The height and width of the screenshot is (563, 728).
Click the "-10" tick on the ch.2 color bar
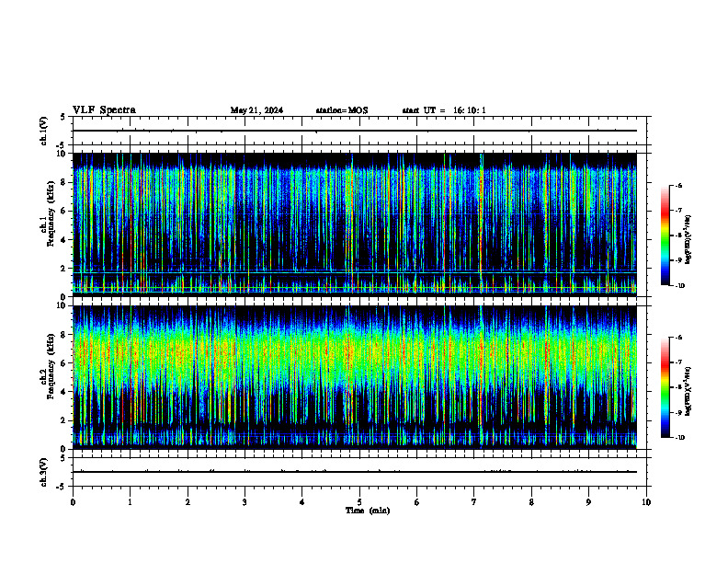point(678,438)
